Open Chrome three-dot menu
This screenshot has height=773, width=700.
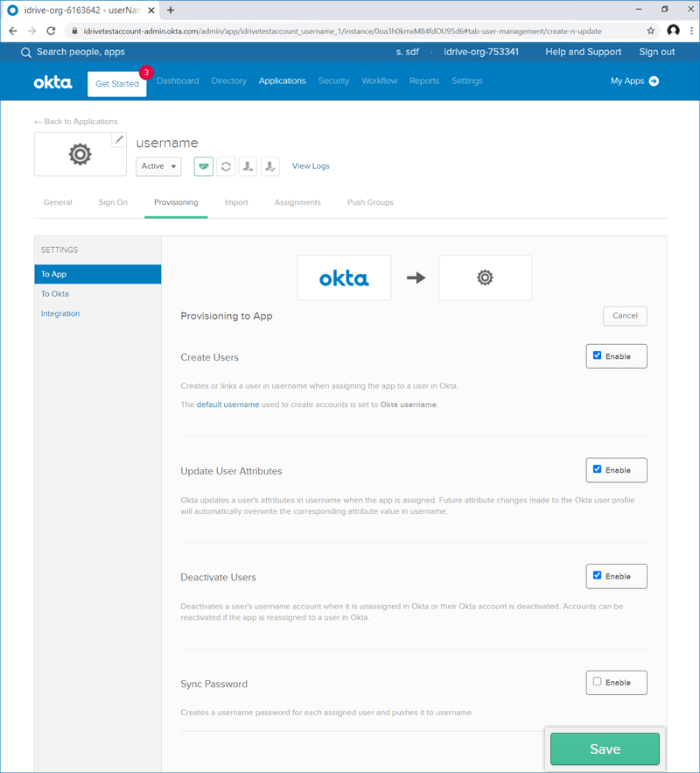691,31
